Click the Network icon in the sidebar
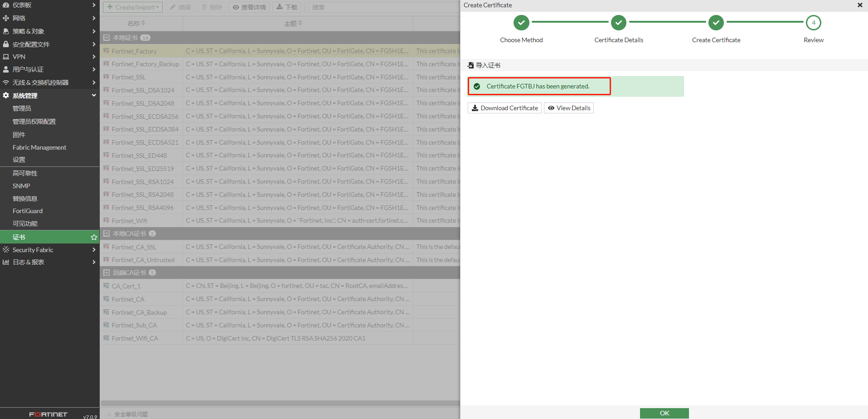Screen dimensions: 868x419 (6, 18)
